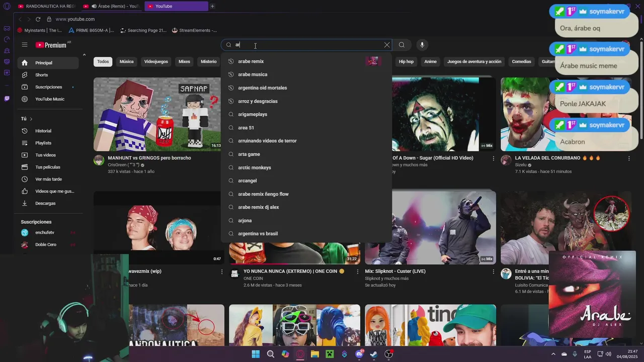Mute the Árabe (Remix) tab audio

click(x=94, y=7)
